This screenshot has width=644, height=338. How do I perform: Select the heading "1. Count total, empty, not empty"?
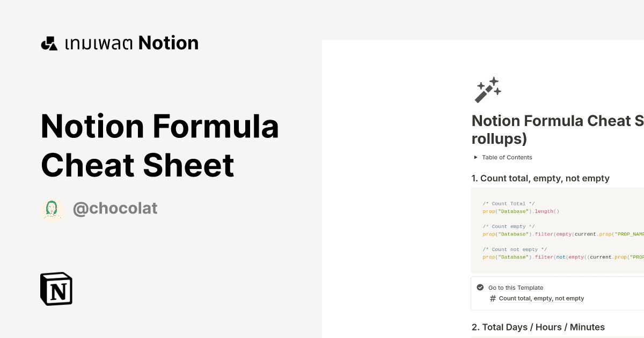(x=540, y=178)
